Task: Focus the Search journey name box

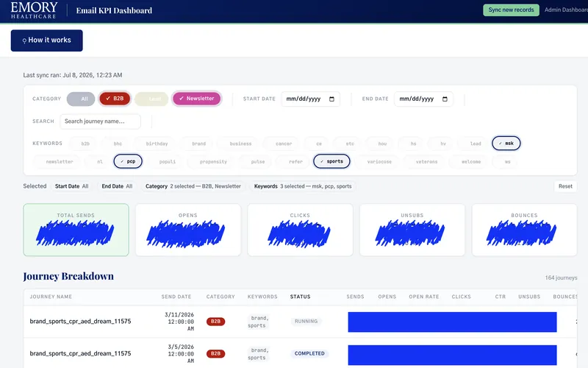Action: coord(100,121)
